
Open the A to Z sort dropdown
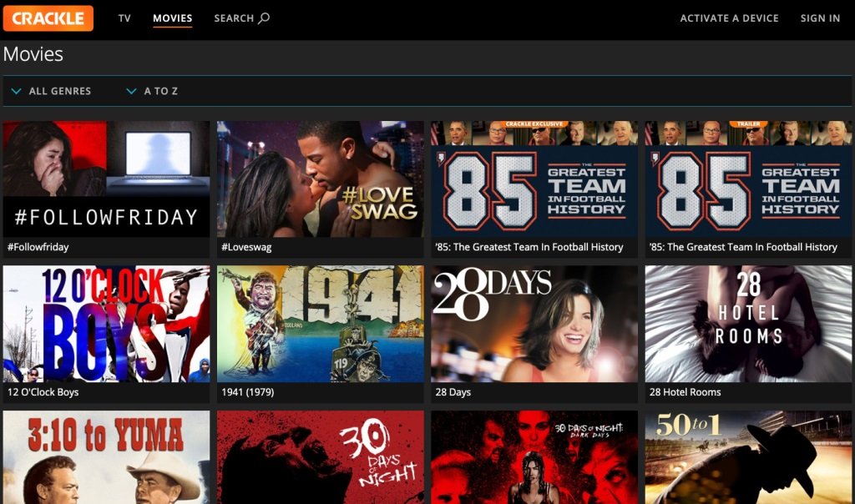pyautogui.click(x=152, y=91)
